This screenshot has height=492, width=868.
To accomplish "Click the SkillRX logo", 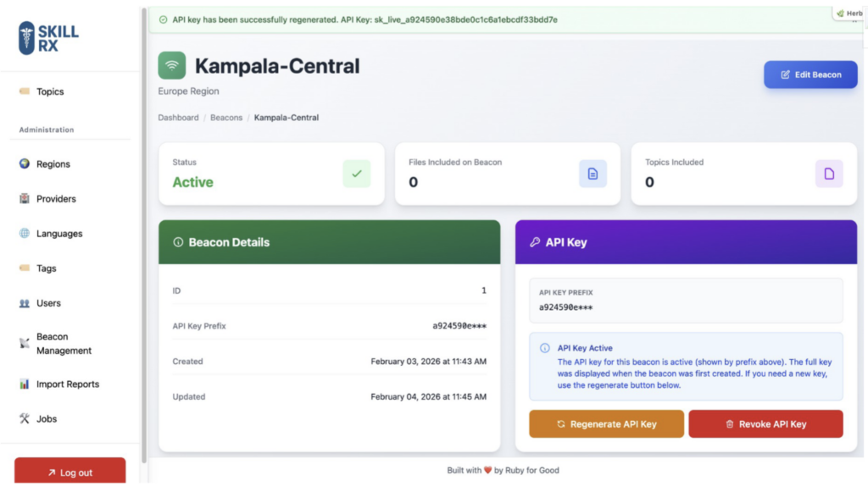I will [48, 38].
